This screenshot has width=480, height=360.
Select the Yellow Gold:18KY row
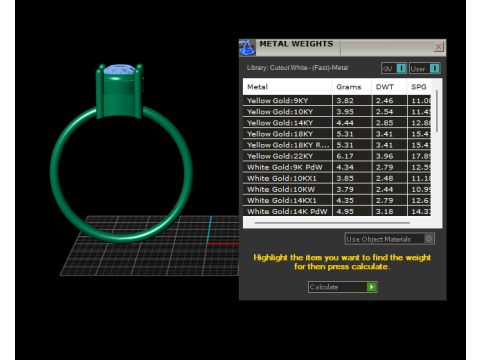pyautogui.click(x=337, y=134)
